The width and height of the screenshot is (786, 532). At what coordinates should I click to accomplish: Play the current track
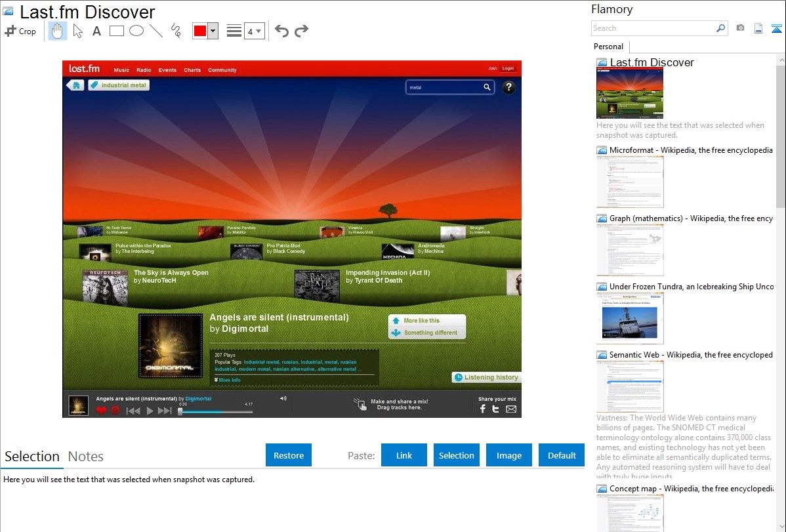click(x=150, y=411)
